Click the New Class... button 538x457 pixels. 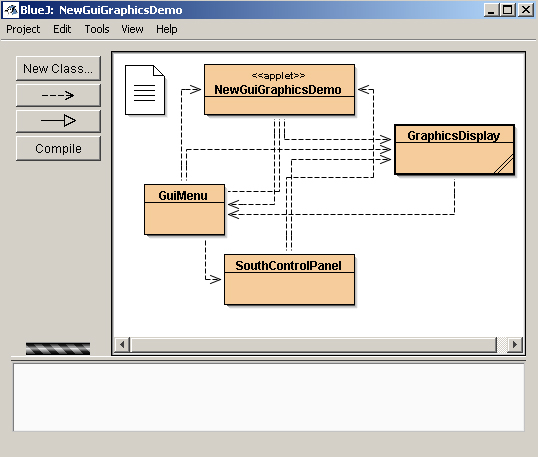(58, 69)
